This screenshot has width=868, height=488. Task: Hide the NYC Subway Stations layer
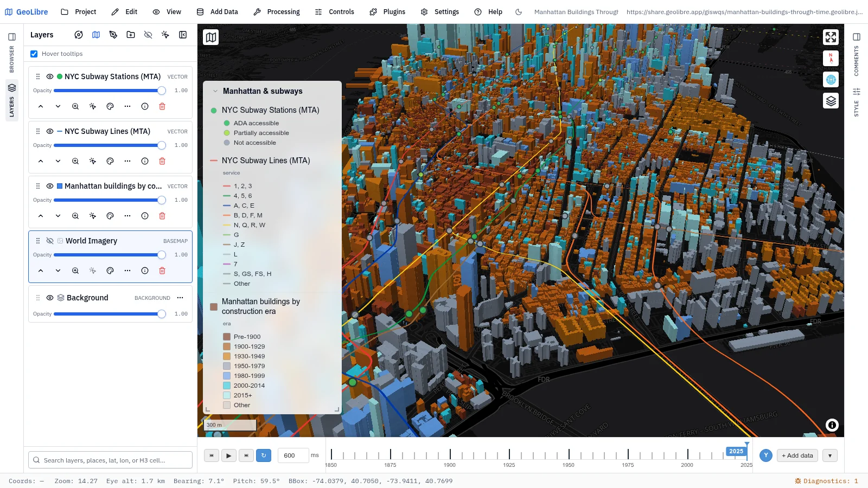click(x=50, y=76)
